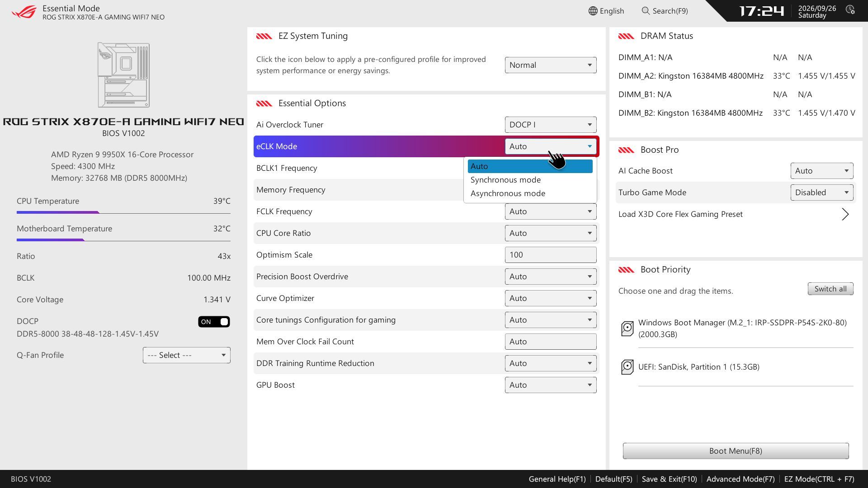The width and height of the screenshot is (868, 488).
Task: Open Curve Optimizer dropdown
Action: click(551, 298)
